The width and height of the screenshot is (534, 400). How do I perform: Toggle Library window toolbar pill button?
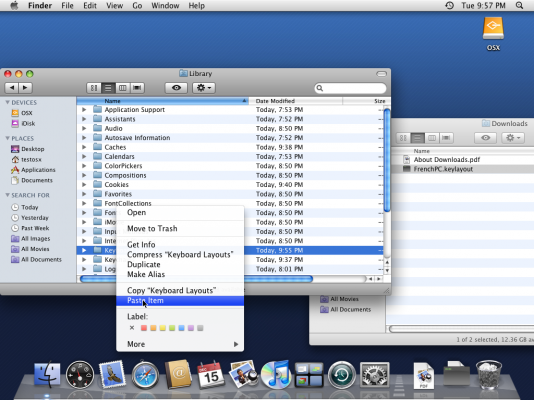pos(381,74)
